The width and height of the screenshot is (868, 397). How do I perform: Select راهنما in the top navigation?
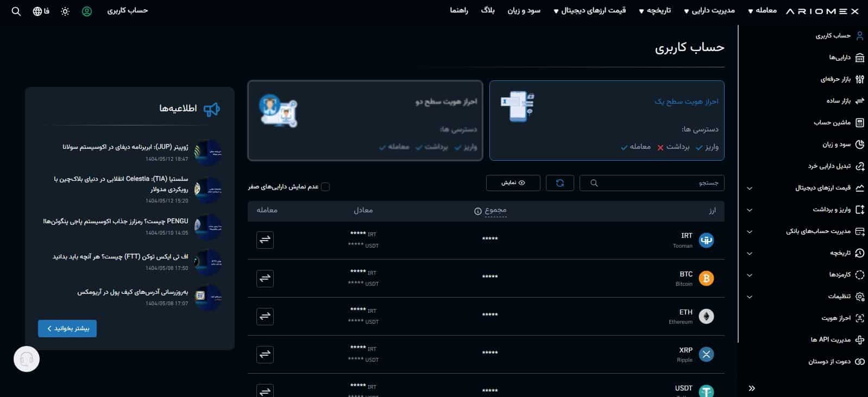[459, 11]
